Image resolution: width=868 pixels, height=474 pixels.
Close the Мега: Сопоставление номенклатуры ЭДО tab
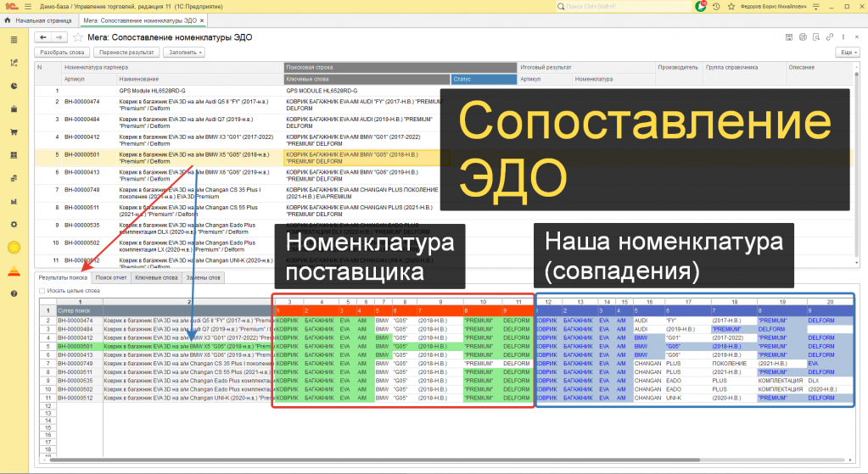pos(202,20)
